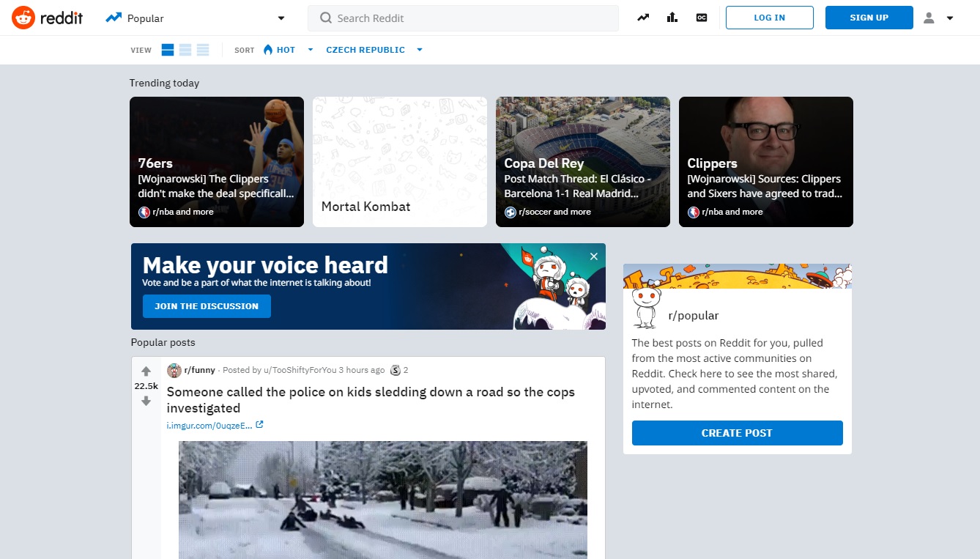Screen dimensions: 980x559
Task: Click the NBA icon on Clippers card
Action: [x=694, y=212]
